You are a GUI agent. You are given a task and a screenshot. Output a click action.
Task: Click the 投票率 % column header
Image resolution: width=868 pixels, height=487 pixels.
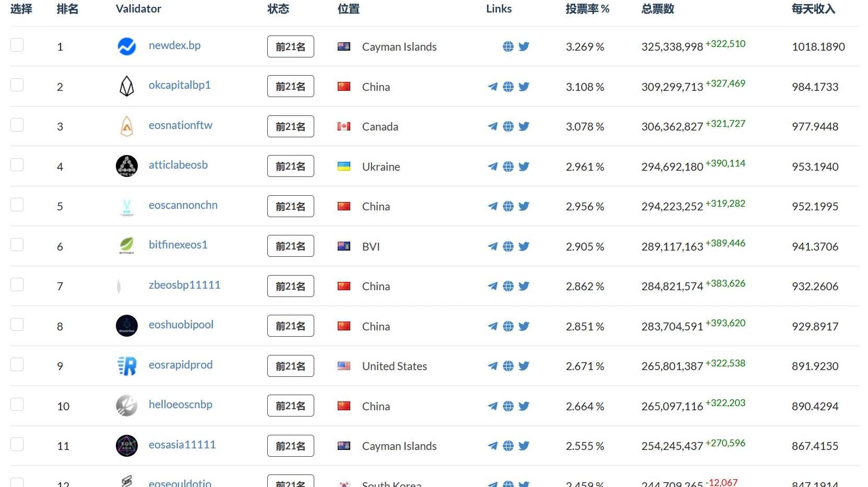587,9
